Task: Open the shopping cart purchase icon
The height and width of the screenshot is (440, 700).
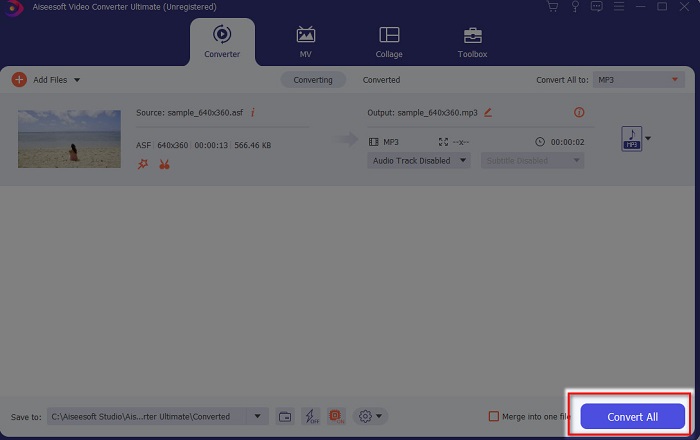Action: tap(553, 7)
